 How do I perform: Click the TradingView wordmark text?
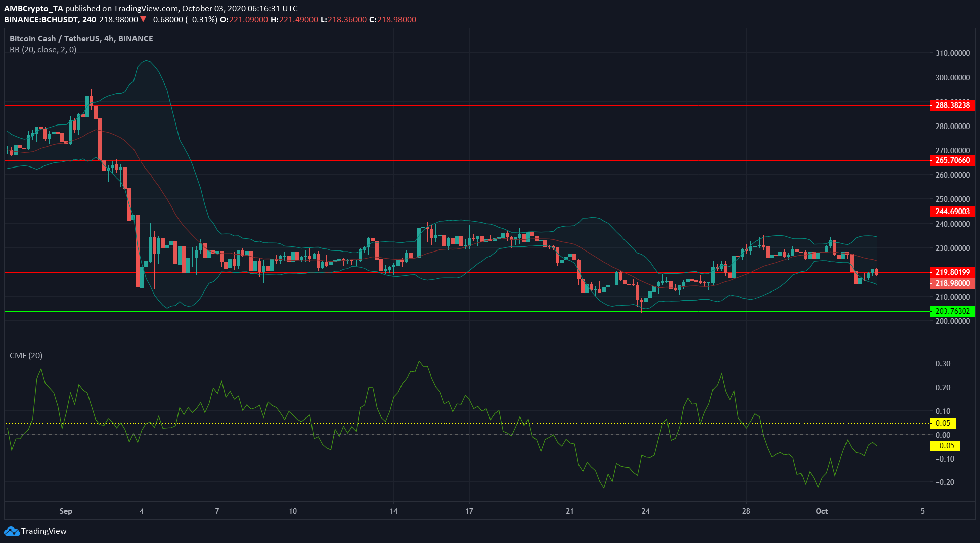44,531
